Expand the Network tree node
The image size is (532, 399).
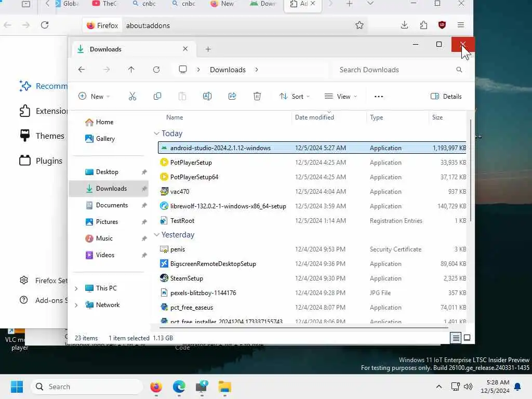[76, 305]
